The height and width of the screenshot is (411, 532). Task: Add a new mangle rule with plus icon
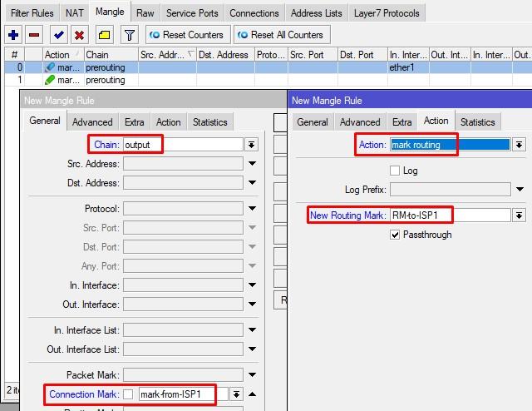[13, 35]
